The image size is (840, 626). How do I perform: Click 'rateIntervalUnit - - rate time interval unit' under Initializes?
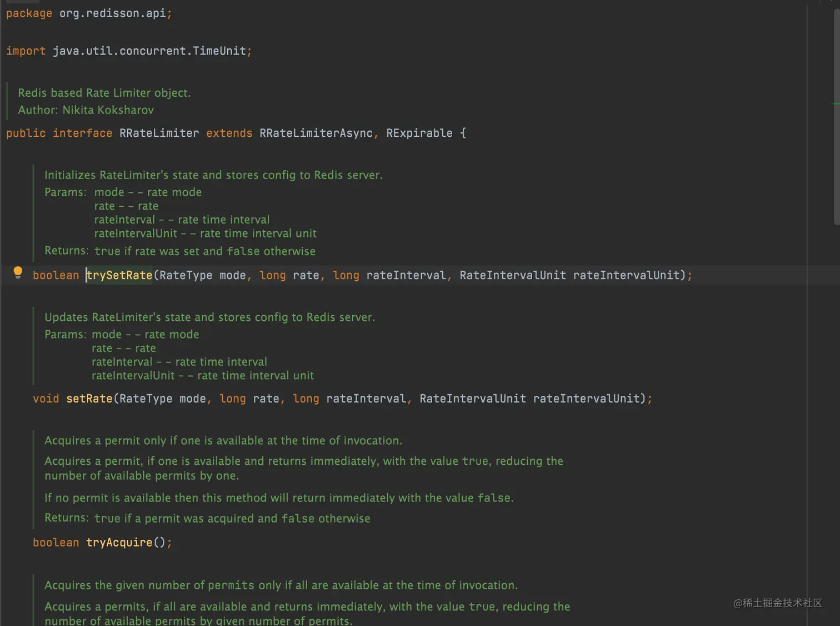[x=206, y=233]
